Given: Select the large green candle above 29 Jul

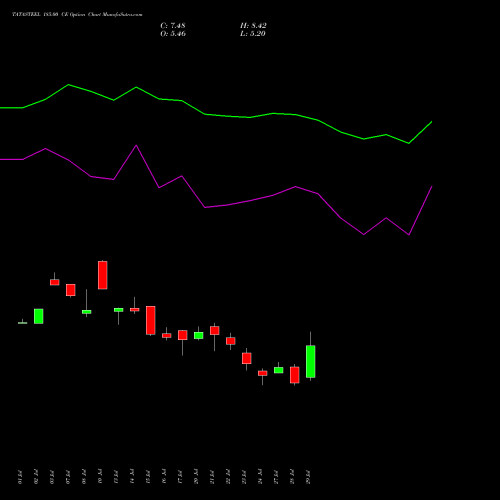Looking at the screenshot, I should point(311,361).
